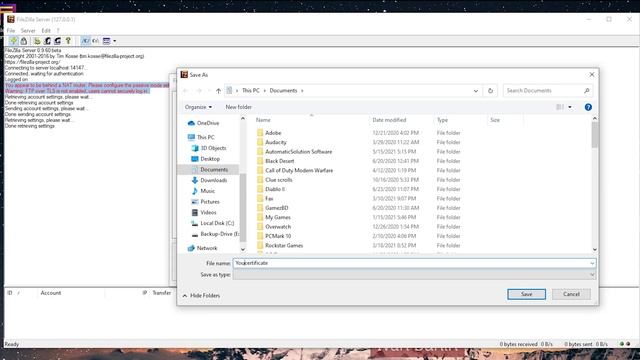Open the ? help menu
Viewport: 640px width, 360px height.
pyautogui.click(x=58, y=31)
